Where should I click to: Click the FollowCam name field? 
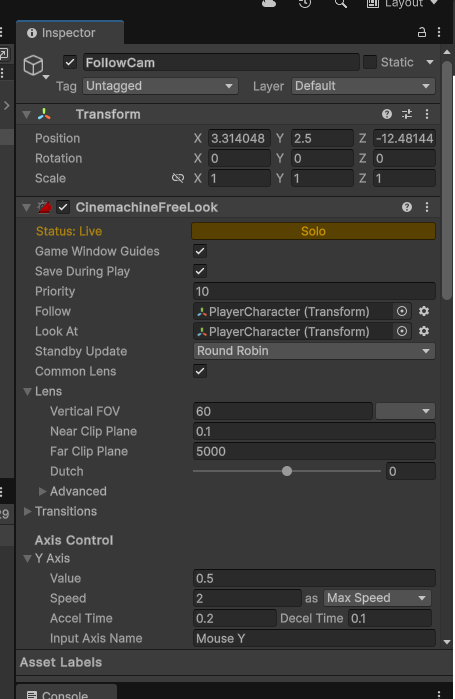tap(221, 62)
